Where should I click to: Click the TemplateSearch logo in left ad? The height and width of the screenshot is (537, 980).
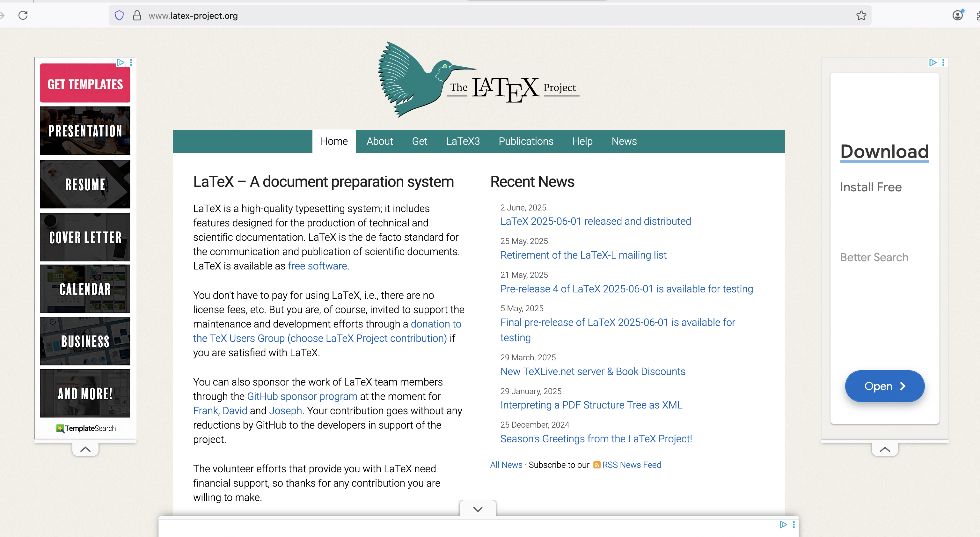click(x=86, y=428)
